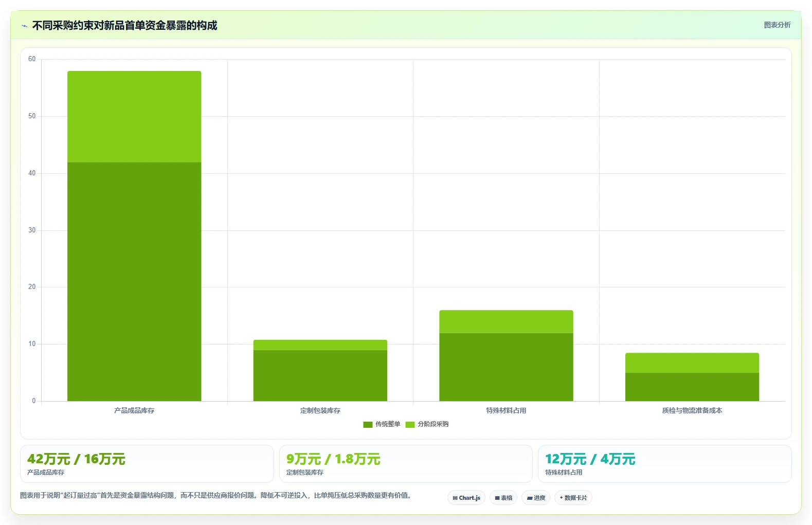Toggle the 分阶段采购 legend swatch
The height and width of the screenshot is (525, 812).
point(410,425)
